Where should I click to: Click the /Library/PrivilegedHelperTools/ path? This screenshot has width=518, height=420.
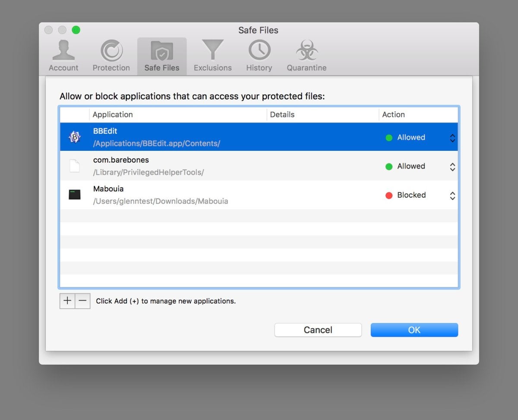[x=148, y=172]
